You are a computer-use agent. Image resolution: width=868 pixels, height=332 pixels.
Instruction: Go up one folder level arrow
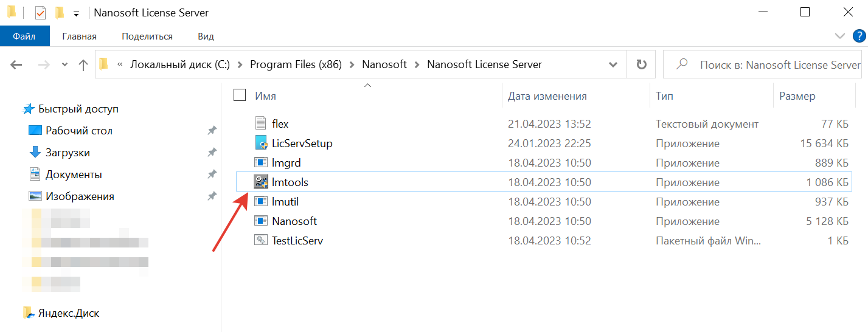point(83,64)
